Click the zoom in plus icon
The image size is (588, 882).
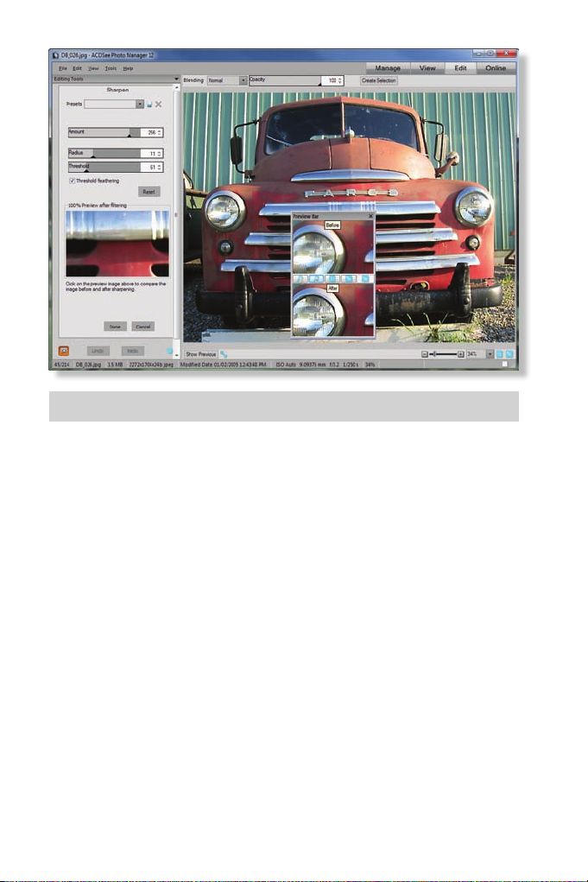point(461,354)
